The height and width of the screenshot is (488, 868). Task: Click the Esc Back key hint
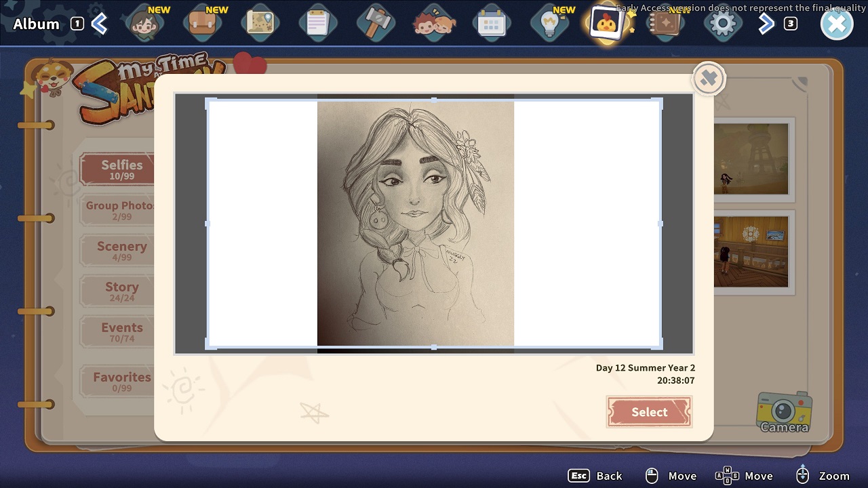click(595, 476)
